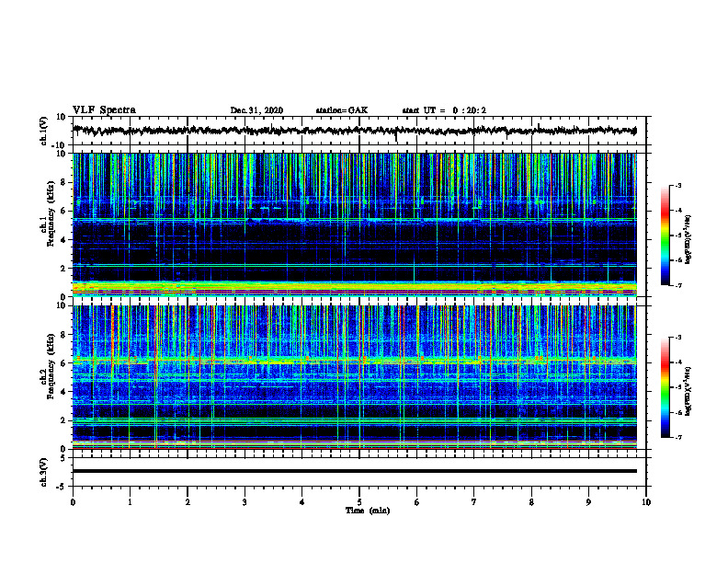Click the "6" kHz tick on ch.1 spectrogram axis
Image resolution: width=728 pixels, height=563 pixels.
pyautogui.click(x=63, y=211)
